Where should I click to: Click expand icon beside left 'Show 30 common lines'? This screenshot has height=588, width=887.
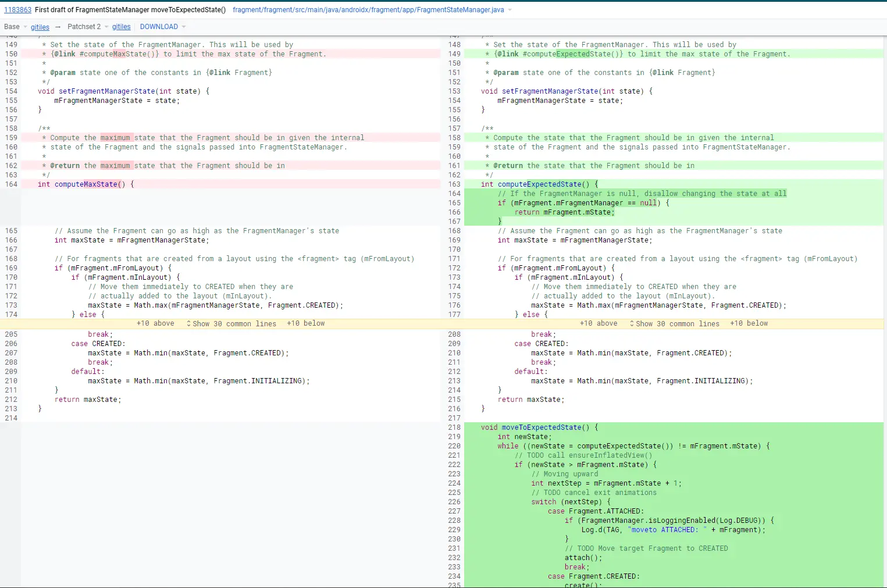coord(188,323)
